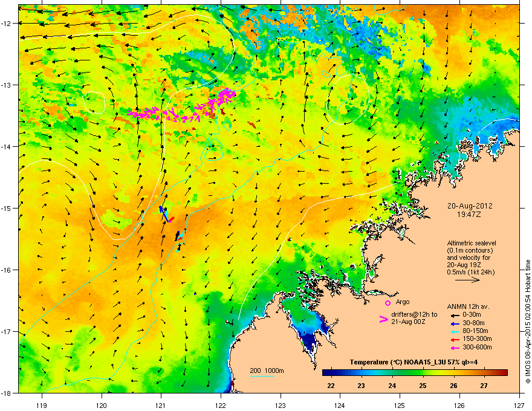532x411 pixels.
Task: Click the latitude axis label -16
Action: 7,270
